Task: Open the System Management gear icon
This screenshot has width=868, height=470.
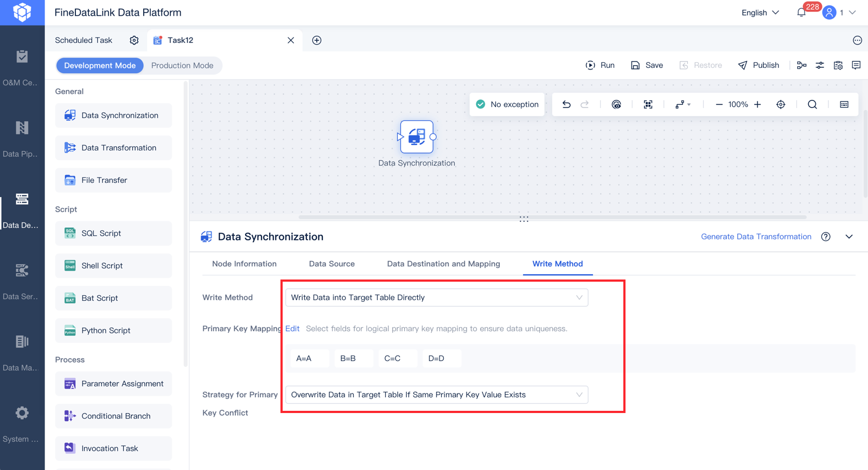Action: 22,413
